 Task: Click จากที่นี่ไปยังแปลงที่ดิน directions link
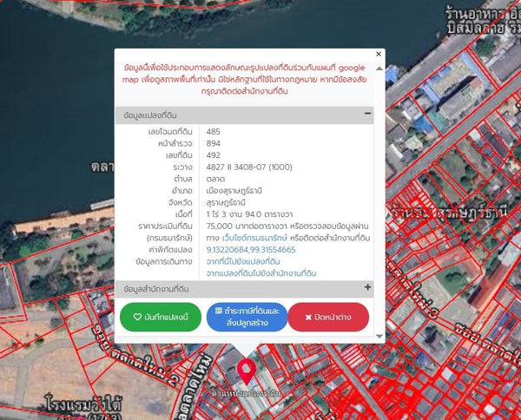tap(243, 261)
